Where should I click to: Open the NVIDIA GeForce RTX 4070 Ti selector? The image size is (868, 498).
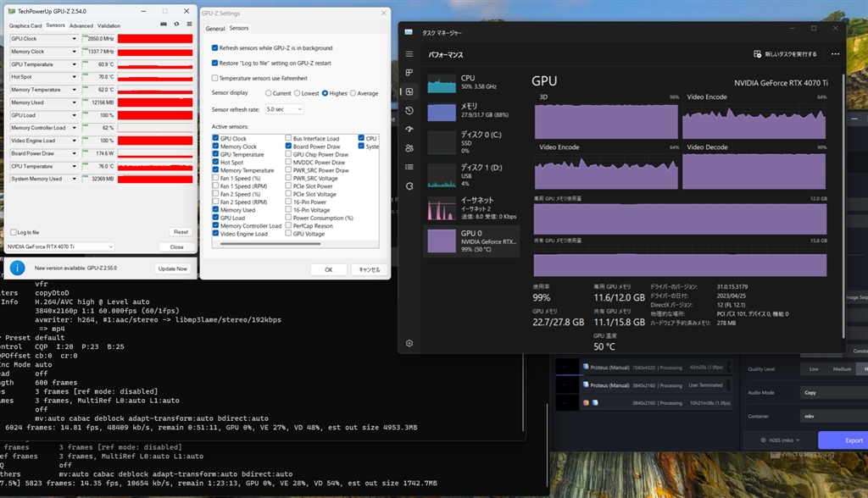point(59,246)
